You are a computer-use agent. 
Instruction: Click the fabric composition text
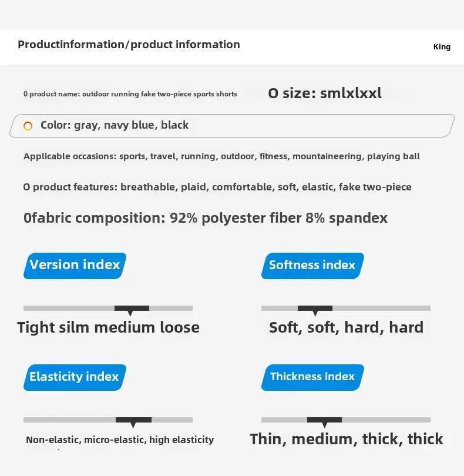[206, 218]
